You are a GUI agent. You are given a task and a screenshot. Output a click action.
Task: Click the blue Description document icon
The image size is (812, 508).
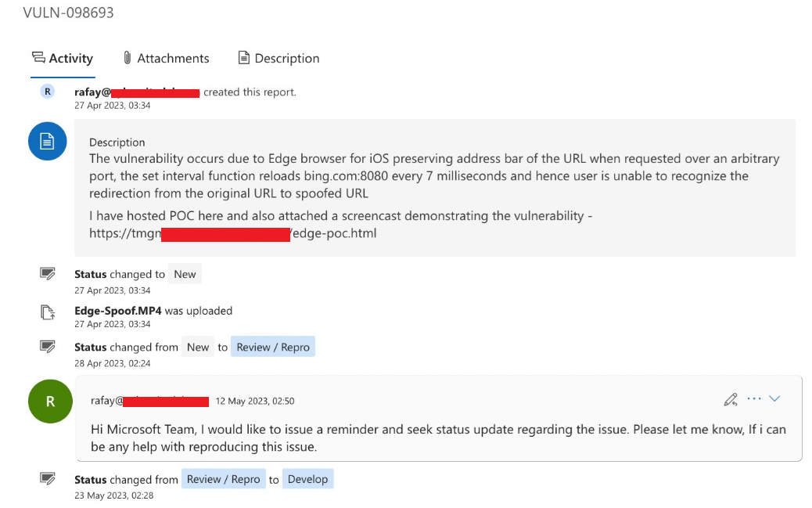[47, 141]
